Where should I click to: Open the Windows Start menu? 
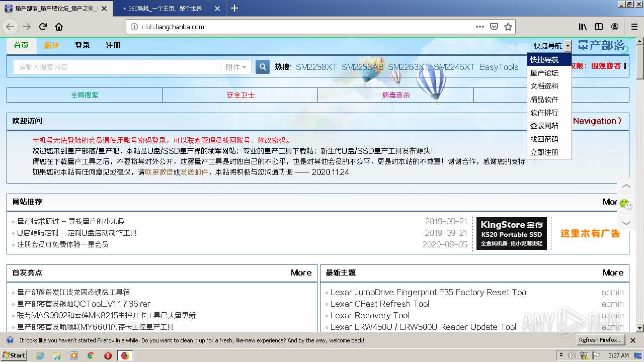point(14,355)
